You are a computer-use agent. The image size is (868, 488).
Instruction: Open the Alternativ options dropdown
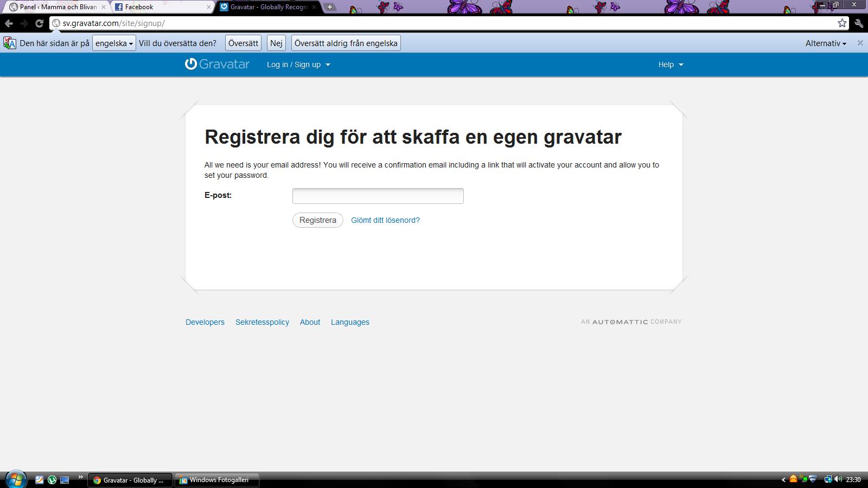[x=826, y=43]
